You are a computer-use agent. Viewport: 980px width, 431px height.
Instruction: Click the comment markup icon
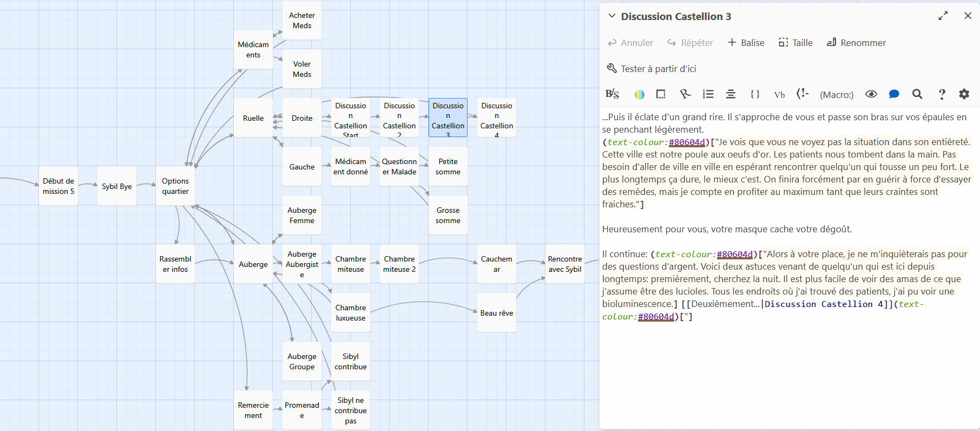803,94
